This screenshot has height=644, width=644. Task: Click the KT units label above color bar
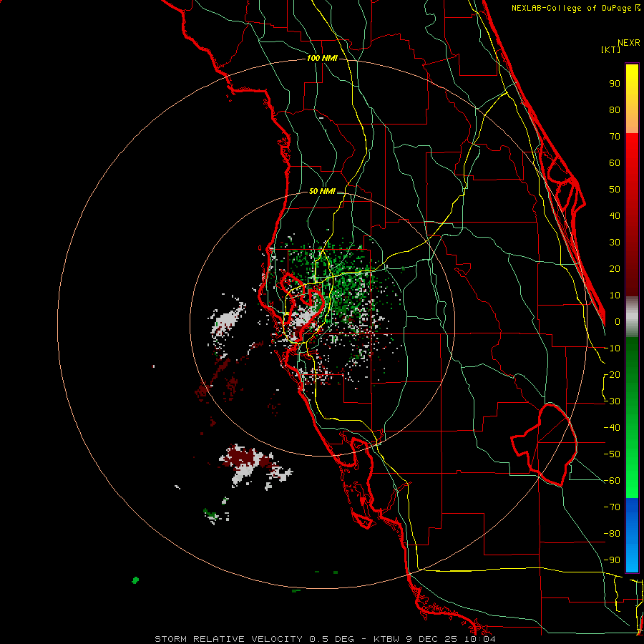[x=611, y=49]
